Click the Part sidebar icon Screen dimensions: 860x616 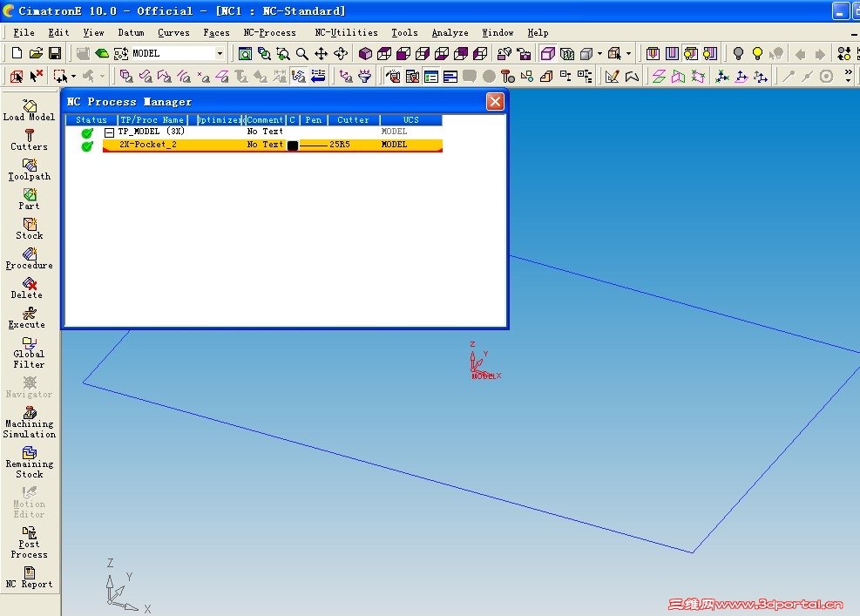[29, 200]
